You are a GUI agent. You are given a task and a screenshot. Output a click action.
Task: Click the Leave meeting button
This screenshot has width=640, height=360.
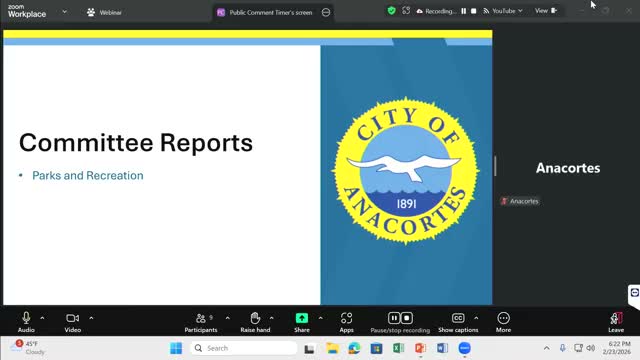[x=616, y=322]
